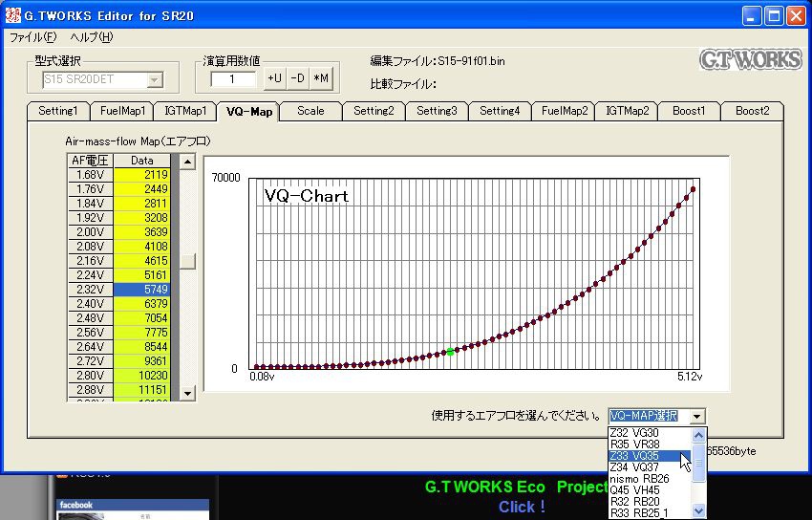The height and width of the screenshot is (520, 812).
Task: Select data cell 4615 at 2.16V
Action: click(141, 261)
